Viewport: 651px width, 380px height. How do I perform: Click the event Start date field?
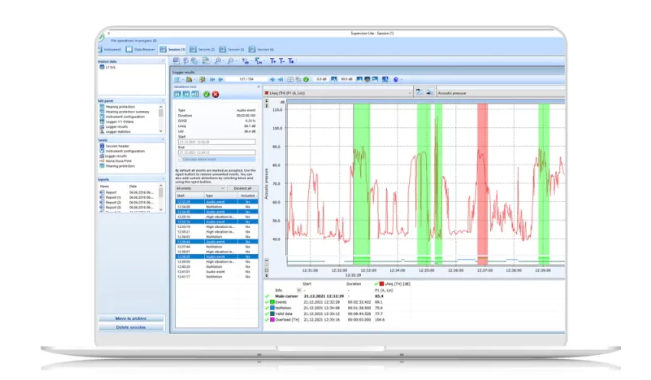(217, 142)
